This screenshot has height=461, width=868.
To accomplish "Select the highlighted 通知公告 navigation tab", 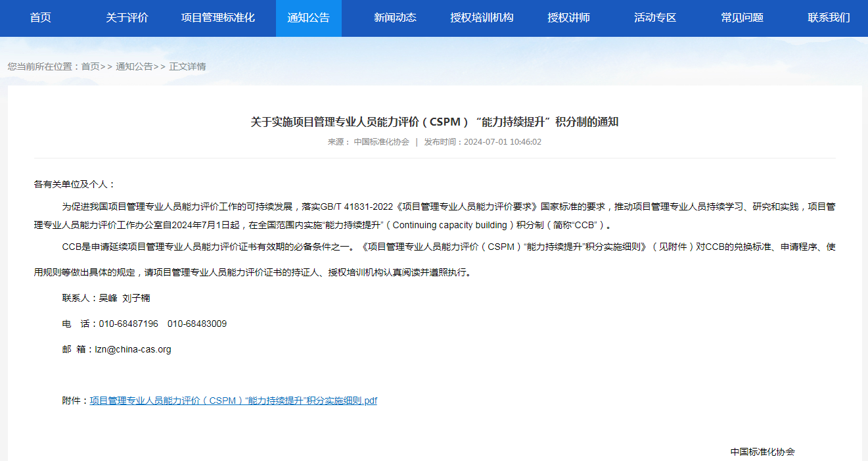I will [x=308, y=18].
